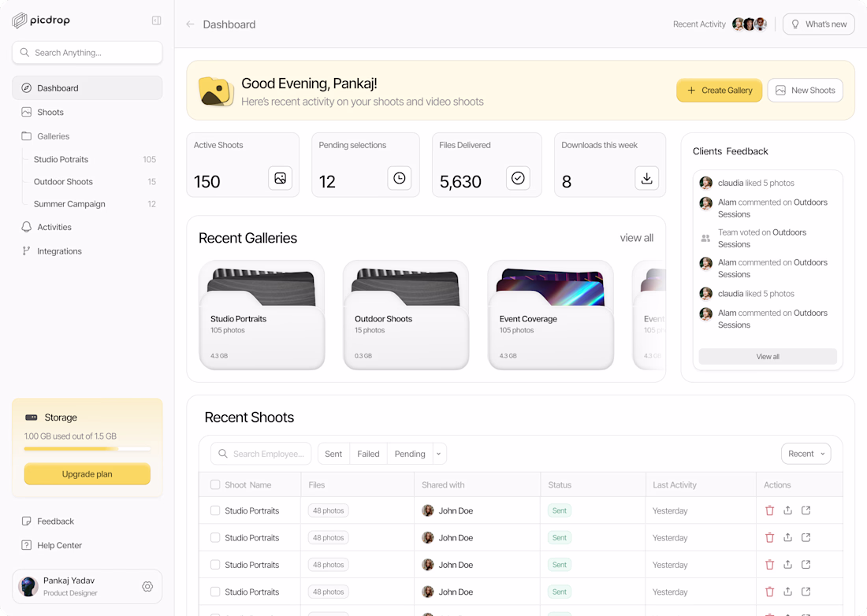Open Integrations in the sidebar
This screenshot has width=867, height=616.
[87, 250]
